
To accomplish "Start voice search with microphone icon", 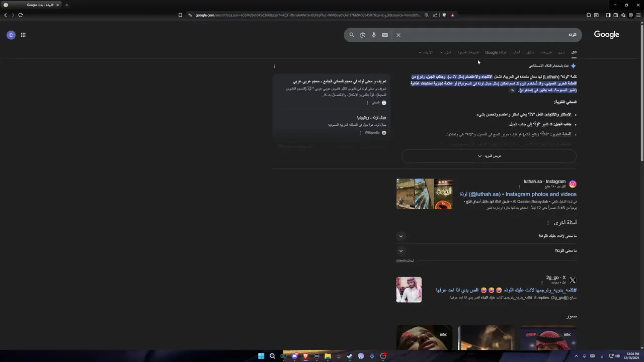I will pyautogui.click(x=374, y=35).
